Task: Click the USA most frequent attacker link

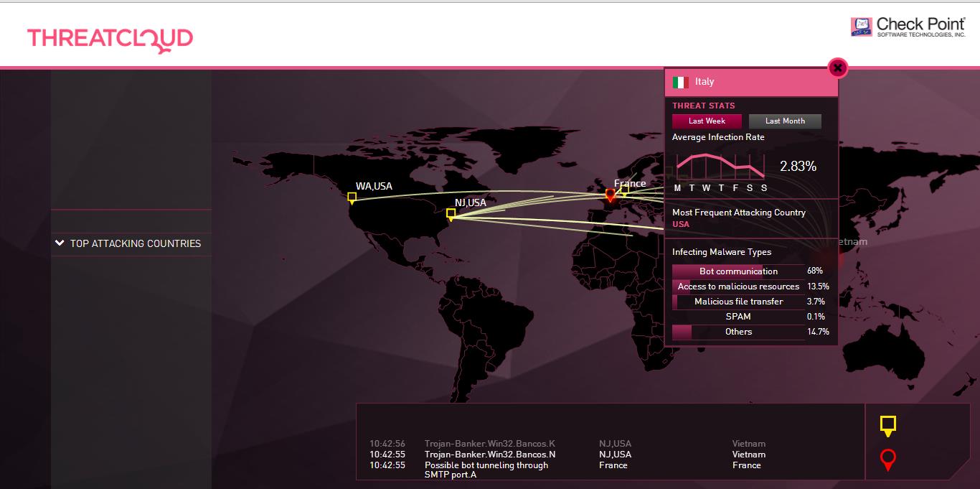Action: 681,224
